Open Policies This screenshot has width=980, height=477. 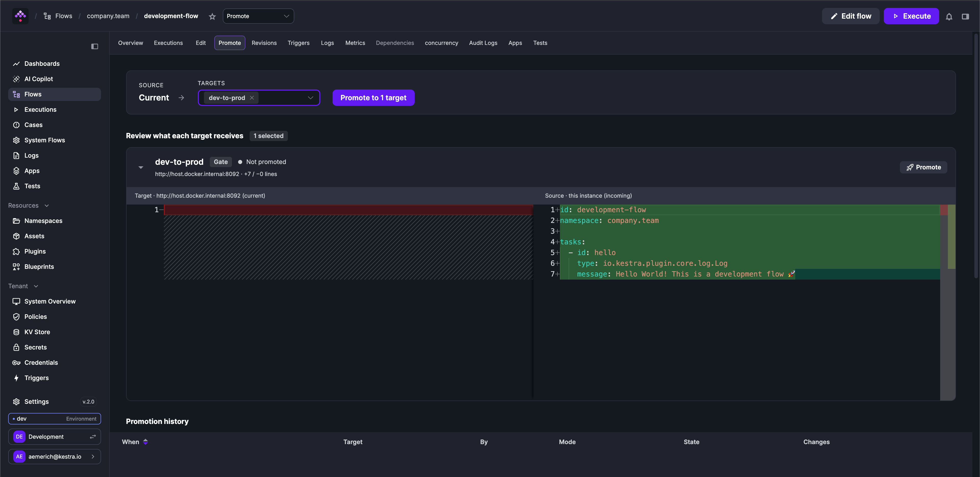[54, 317]
